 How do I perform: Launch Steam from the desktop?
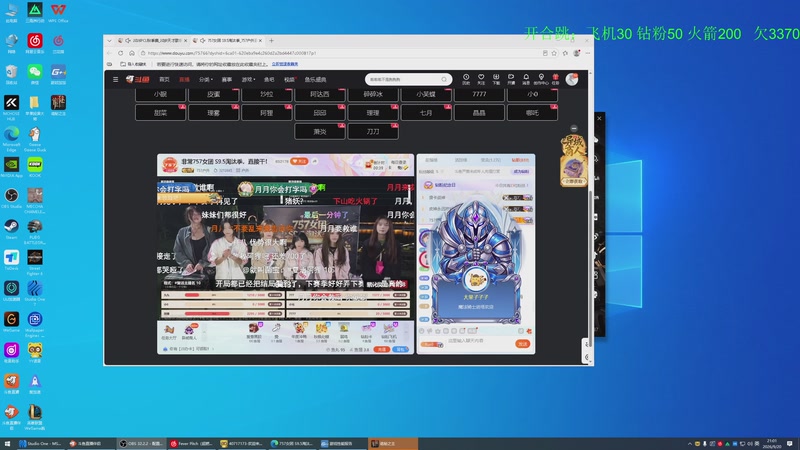(x=11, y=230)
